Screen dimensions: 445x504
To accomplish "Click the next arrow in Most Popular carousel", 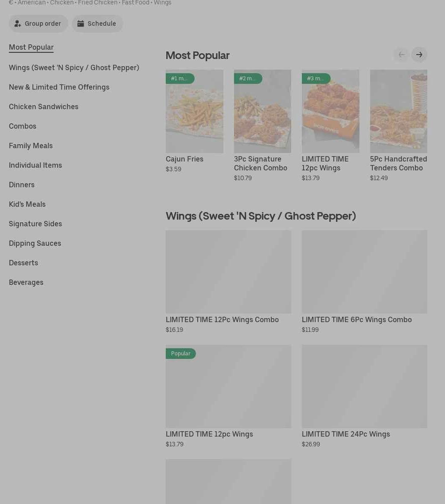I will point(419,55).
